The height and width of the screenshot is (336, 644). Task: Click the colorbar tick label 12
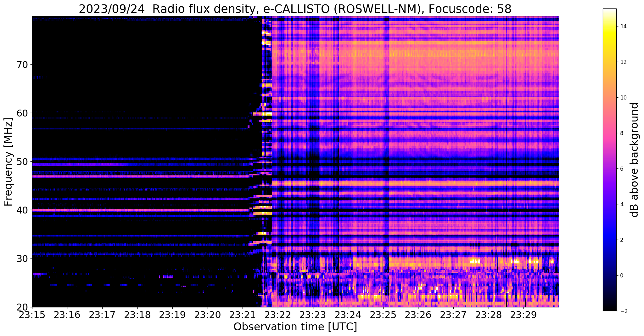tap(623, 62)
